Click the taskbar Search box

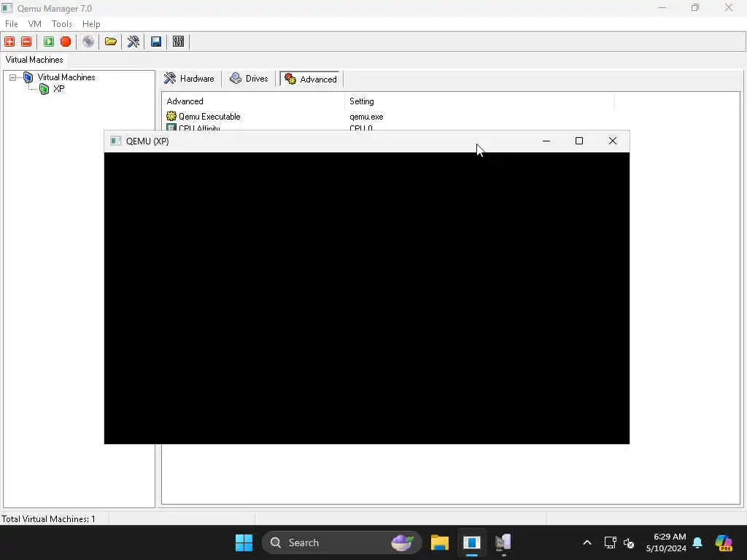[x=342, y=542]
